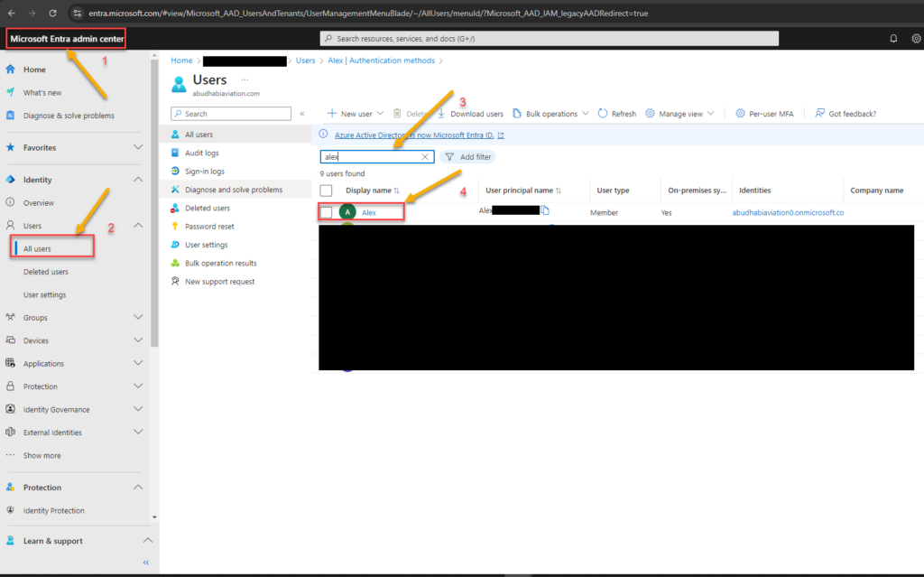Collapse the Users blade menu
Viewport: 924px width, 577px height.
[x=302, y=114]
